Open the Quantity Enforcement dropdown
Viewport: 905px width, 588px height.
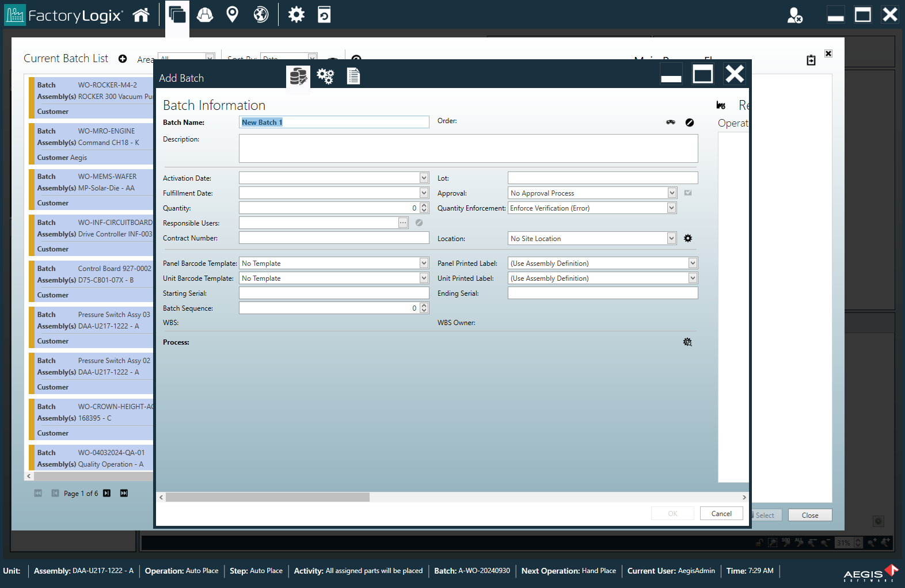point(672,208)
